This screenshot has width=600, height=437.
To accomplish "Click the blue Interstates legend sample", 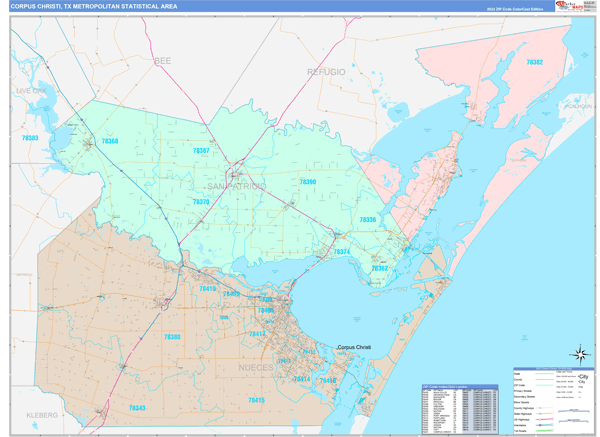I will [545, 425].
